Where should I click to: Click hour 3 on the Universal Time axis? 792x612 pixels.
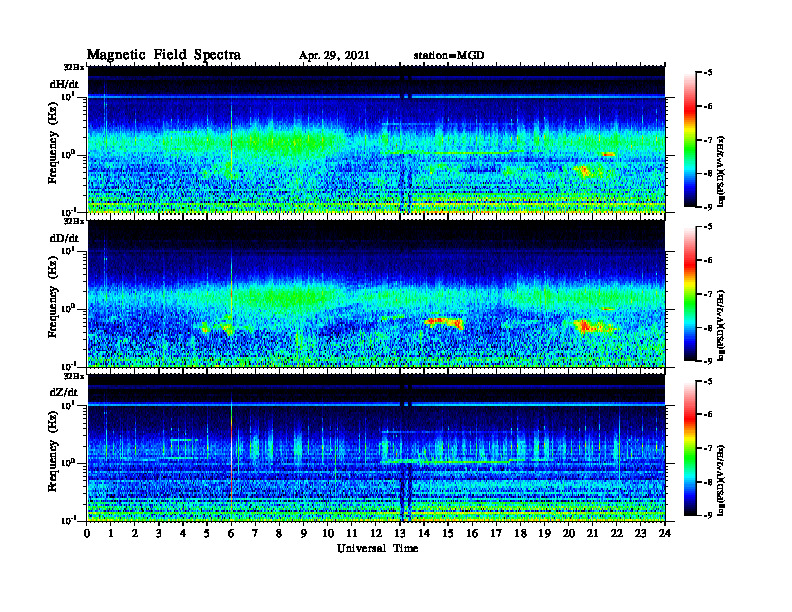click(x=159, y=533)
